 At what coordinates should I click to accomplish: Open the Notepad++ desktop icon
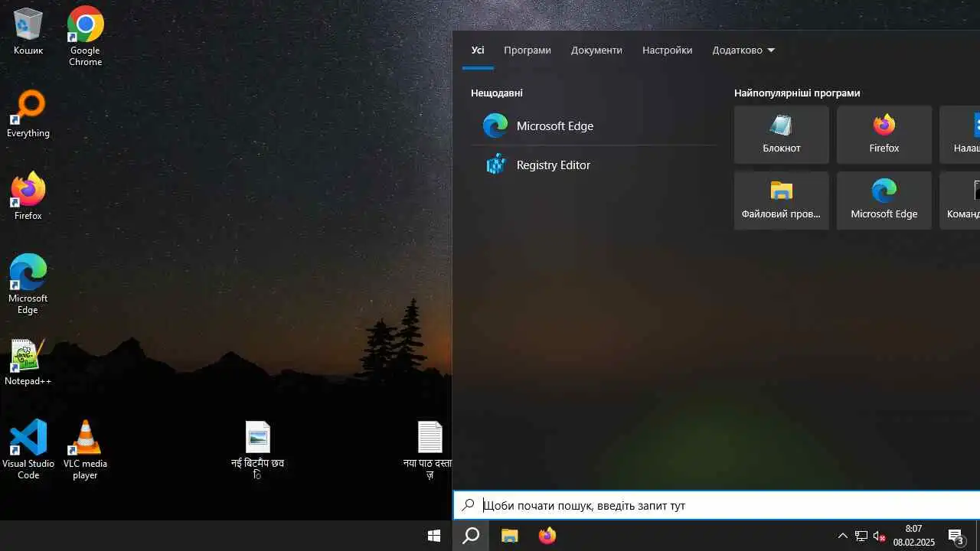coord(28,363)
